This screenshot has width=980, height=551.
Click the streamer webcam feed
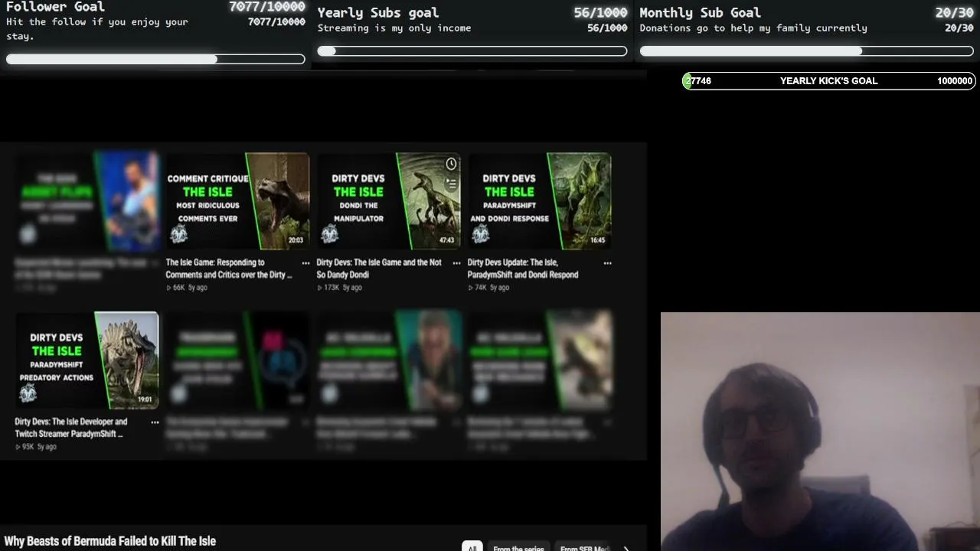(820, 432)
